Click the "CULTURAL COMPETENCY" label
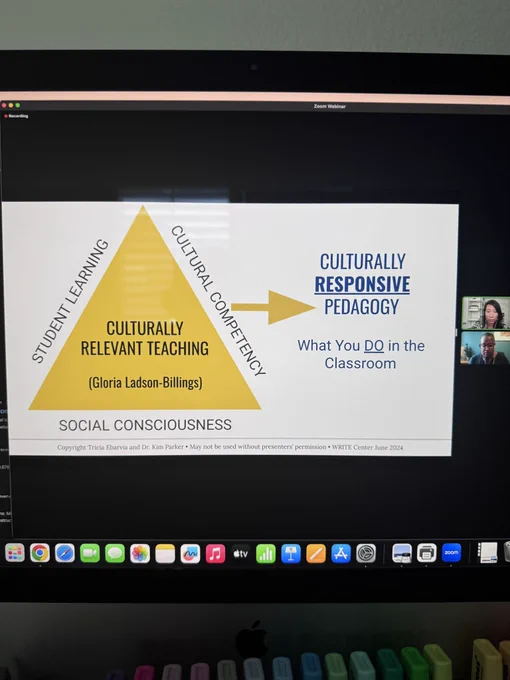 point(218,300)
